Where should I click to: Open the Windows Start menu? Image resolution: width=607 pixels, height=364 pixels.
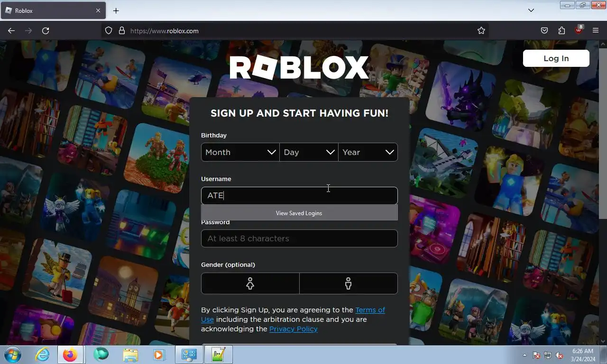coord(12,355)
